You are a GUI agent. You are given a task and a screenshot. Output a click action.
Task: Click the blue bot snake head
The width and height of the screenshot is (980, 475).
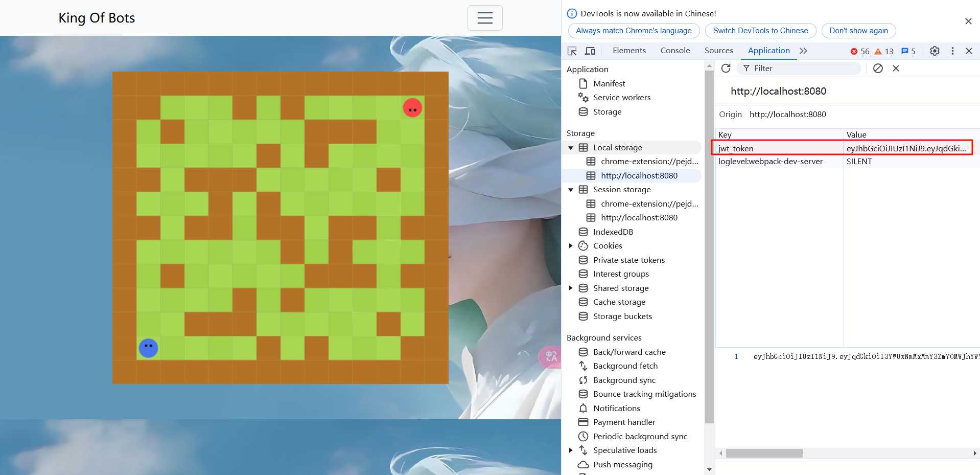point(148,348)
